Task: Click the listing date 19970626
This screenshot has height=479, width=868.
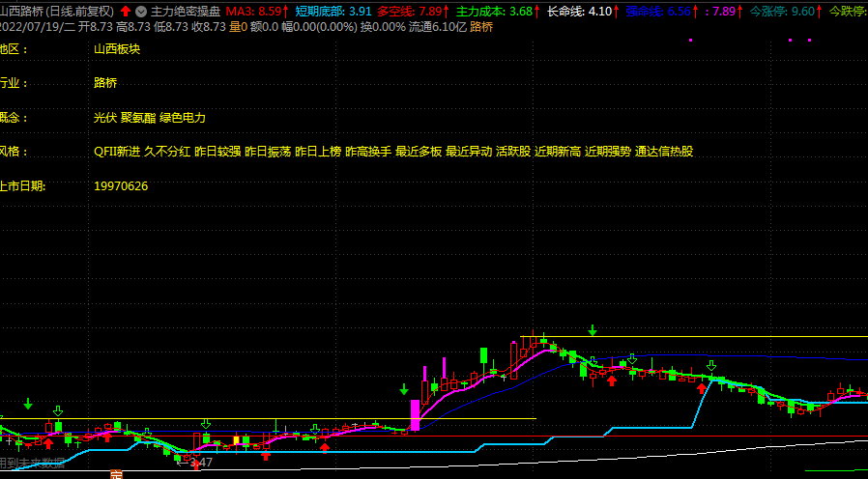Action: tap(121, 185)
